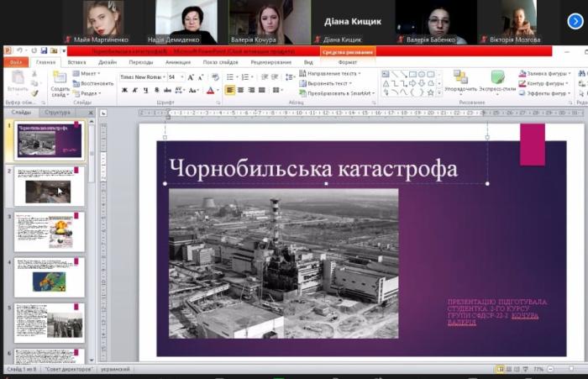Select the rectangle shape in the shapes gallery
Screen dimensions: 588x379
412,74
